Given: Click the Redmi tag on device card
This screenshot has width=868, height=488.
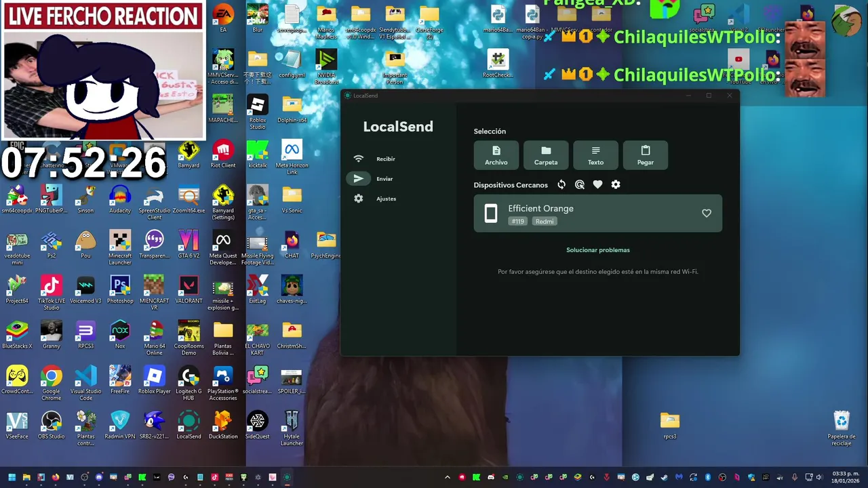Looking at the screenshot, I should (545, 222).
